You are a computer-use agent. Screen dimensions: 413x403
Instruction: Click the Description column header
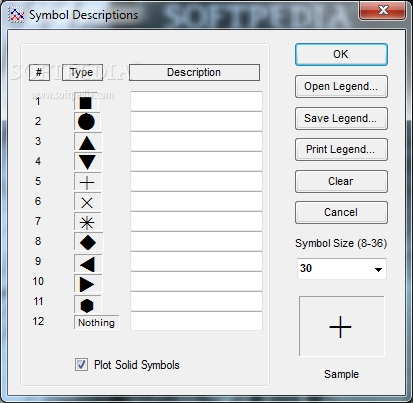194,72
